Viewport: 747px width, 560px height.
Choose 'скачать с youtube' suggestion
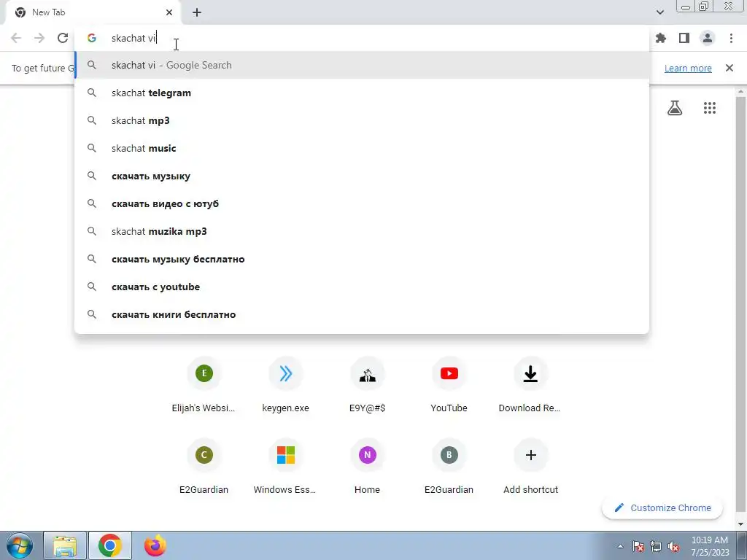362,287
